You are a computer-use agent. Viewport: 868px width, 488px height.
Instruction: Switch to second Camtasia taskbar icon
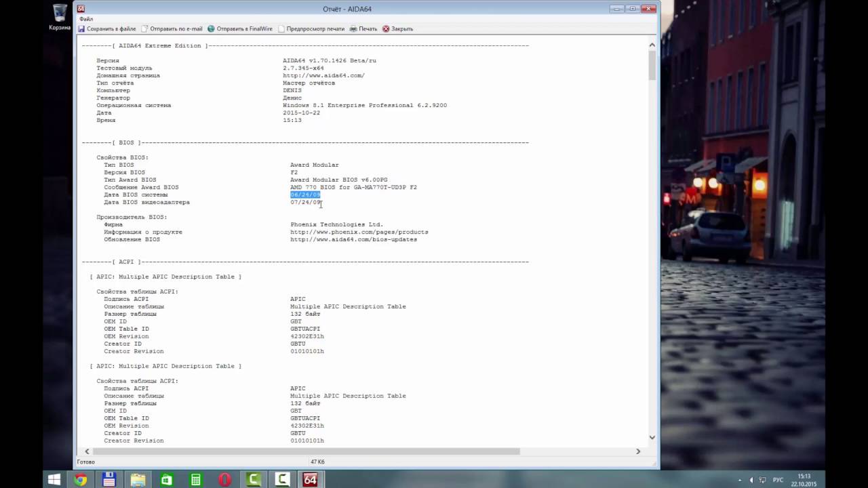pos(282,480)
